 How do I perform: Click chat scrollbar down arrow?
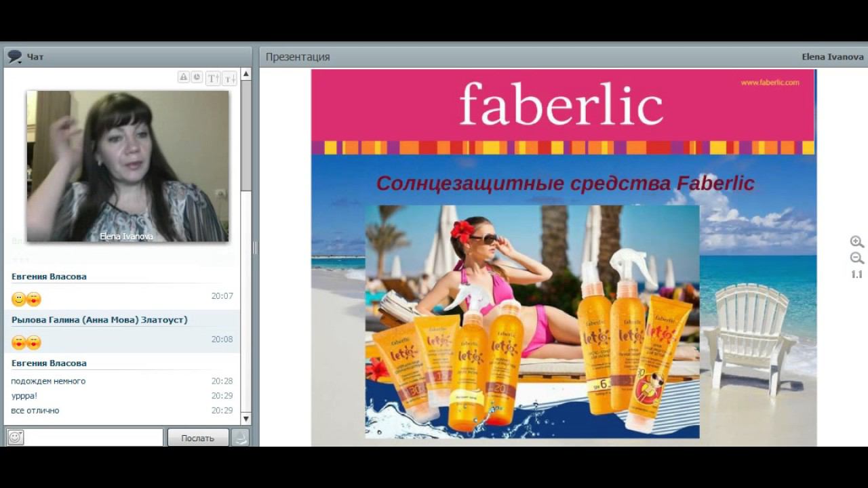(245, 419)
